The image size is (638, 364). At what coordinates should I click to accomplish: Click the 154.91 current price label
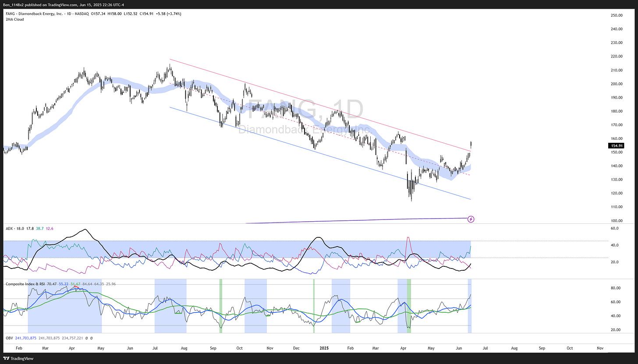pos(616,145)
